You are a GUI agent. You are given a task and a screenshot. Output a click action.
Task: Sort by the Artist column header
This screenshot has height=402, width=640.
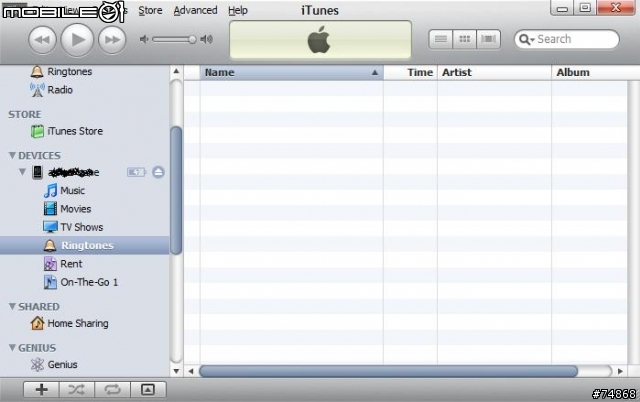coord(494,73)
